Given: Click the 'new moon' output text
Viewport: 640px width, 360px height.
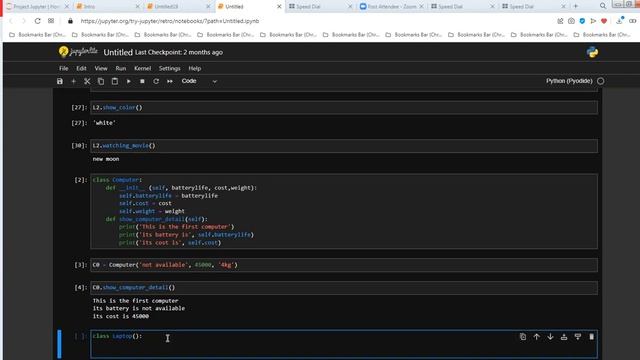Looking at the screenshot, I should [106, 159].
